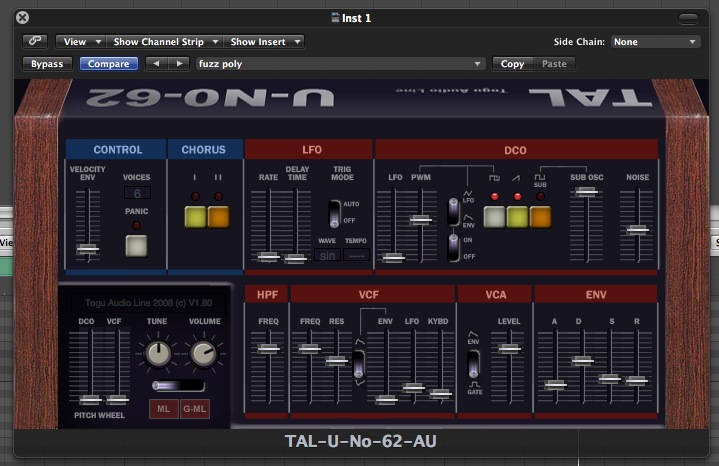
Task: Go to previous preset with left arrow
Action: (x=156, y=63)
